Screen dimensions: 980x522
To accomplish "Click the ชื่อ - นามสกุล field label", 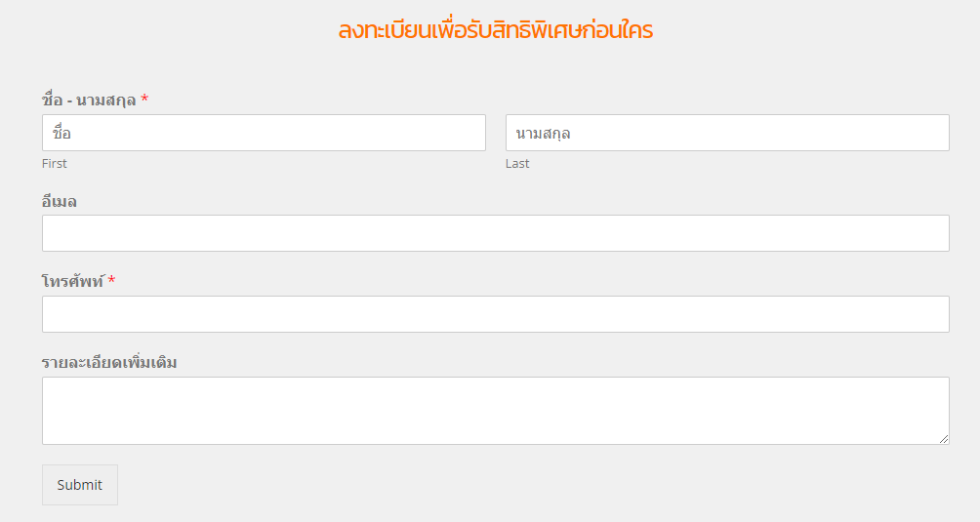I will coord(89,100).
